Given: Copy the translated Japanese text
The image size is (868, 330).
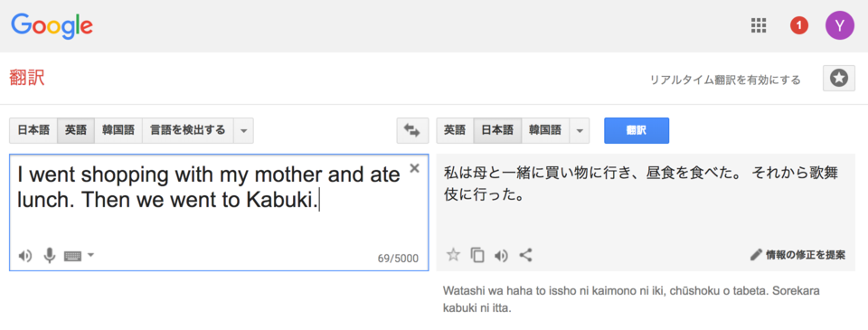Looking at the screenshot, I should pos(477,255).
